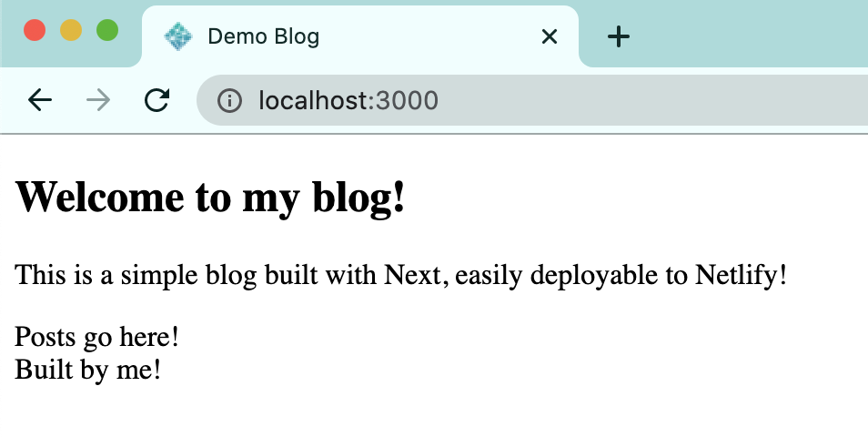The image size is (868, 437).
Task: Click the "Posts go here!" text
Action: coord(97,337)
